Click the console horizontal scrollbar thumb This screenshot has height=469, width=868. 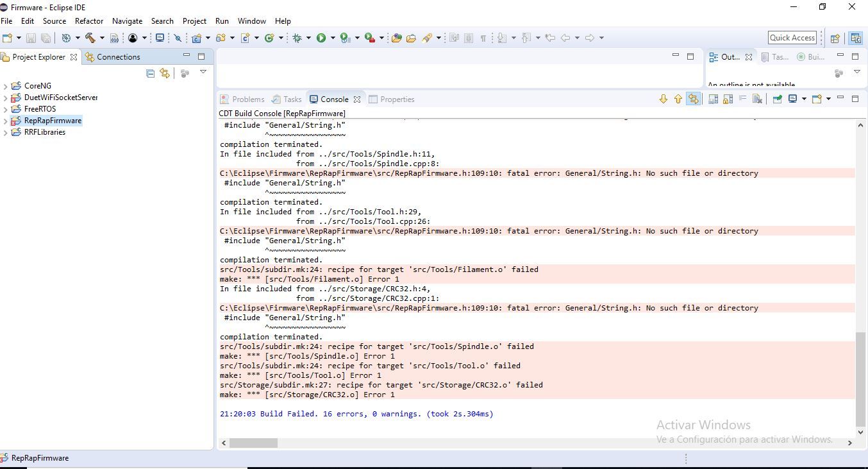click(253, 443)
